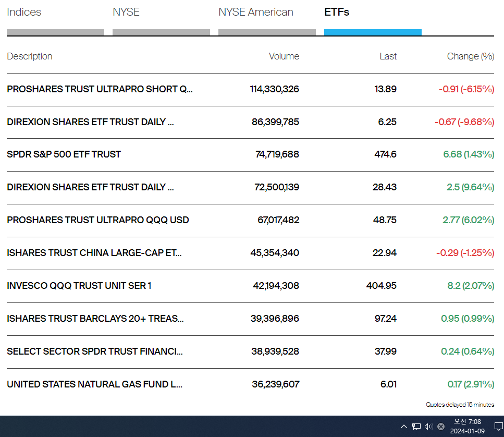Click change value -0.67 (-9.68%)
This screenshot has height=437, width=504.
464,122
